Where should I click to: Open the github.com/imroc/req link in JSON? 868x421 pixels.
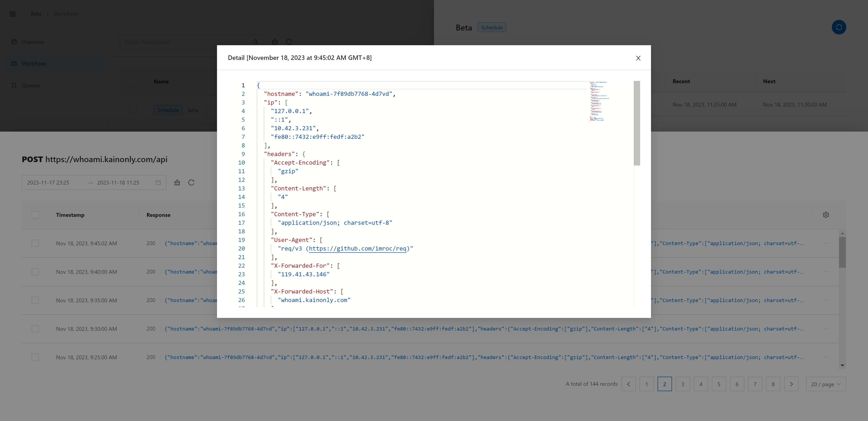click(x=357, y=248)
